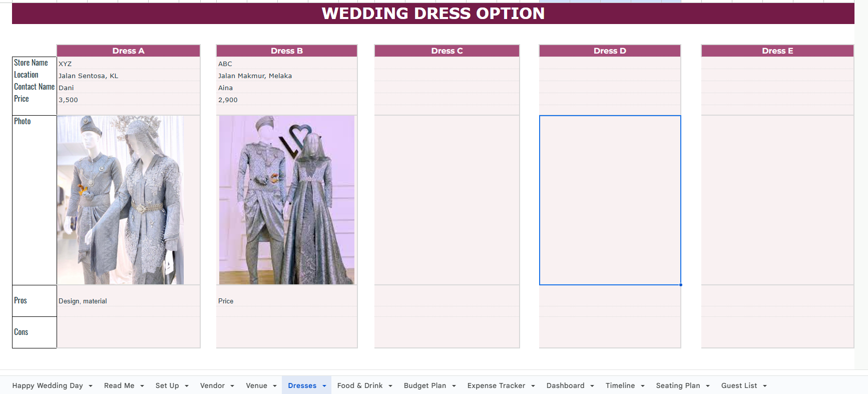Select the empty Dress C photo cell
The image size is (868, 394).
tap(447, 200)
